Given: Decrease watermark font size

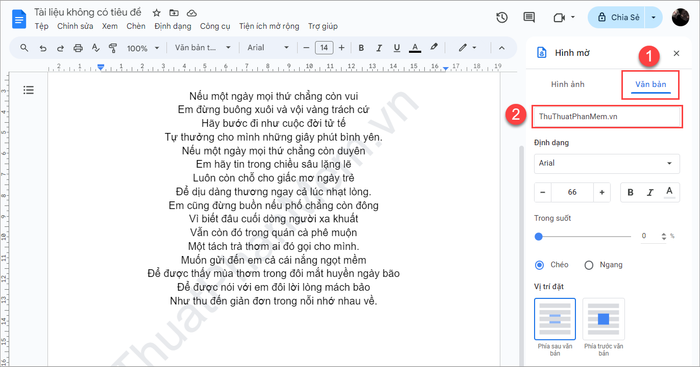Looking at the screenshot, I should pos(543,192).
